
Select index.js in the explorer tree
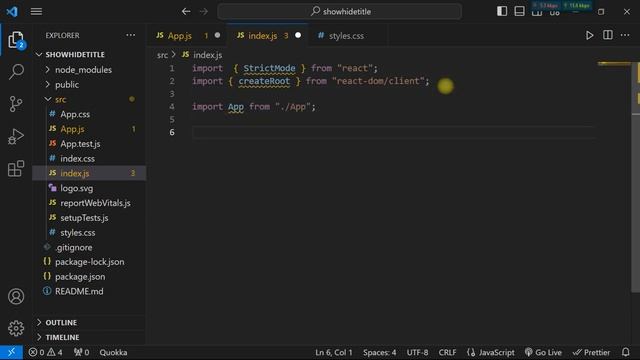(x=89, y=173)
